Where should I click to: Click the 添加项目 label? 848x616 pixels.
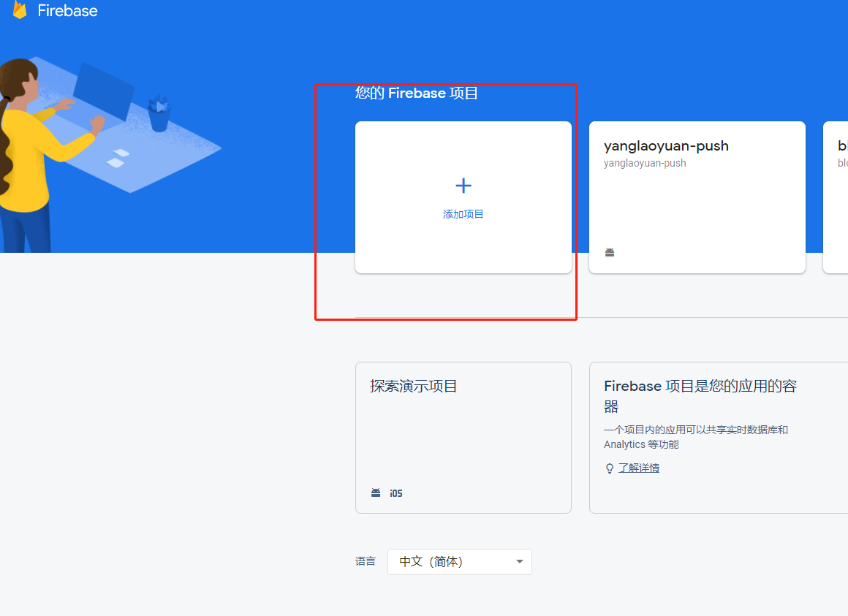pyautogui.click(x=463, y=213)
